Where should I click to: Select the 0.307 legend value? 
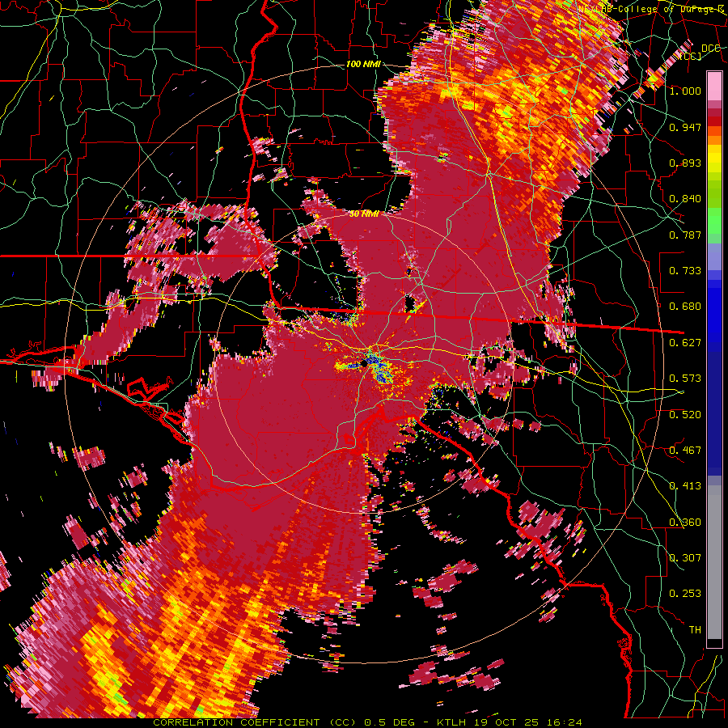click(x=685, y=557)
